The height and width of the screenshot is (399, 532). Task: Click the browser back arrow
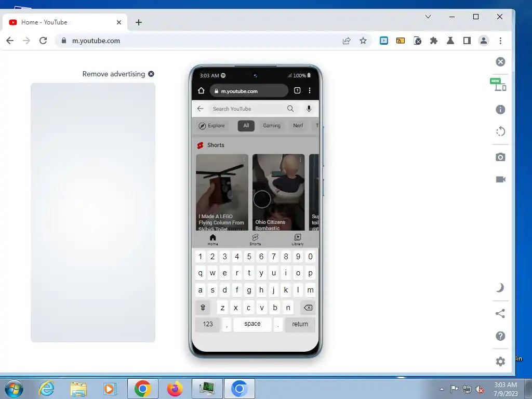[x=10, y=41]
